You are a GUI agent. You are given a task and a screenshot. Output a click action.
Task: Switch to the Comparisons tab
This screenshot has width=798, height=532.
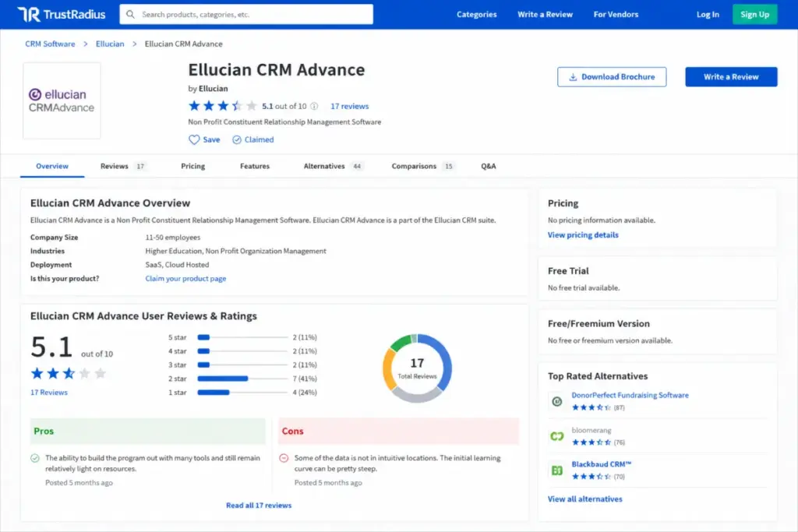(422, 167)
